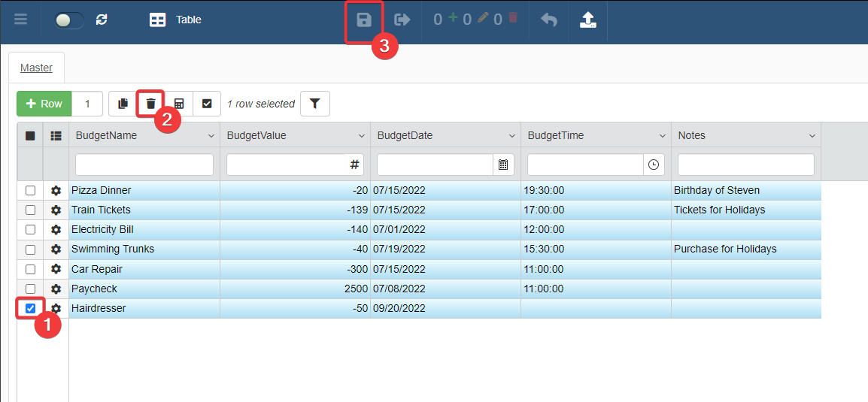
Task: Toggle the switch in the top bar
Action: tap(68, 20)
